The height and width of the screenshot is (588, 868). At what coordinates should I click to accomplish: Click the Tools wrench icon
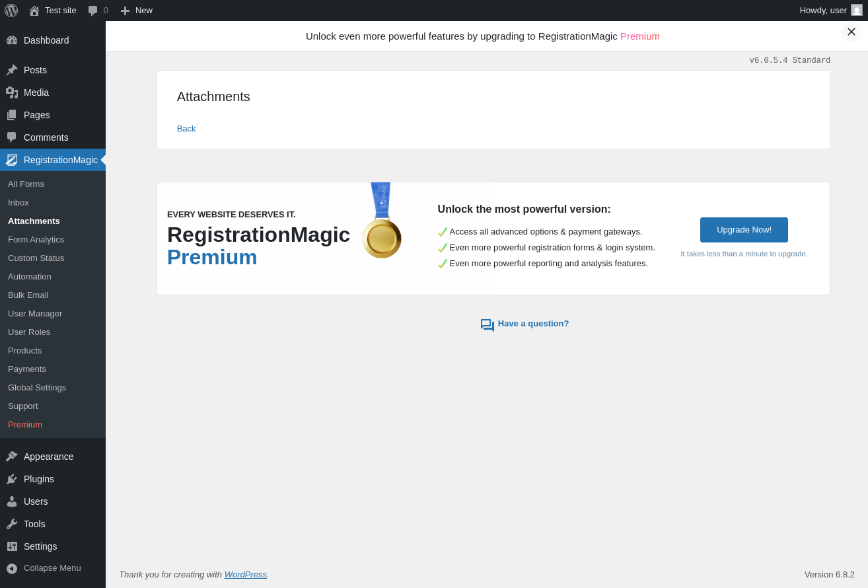12,524
